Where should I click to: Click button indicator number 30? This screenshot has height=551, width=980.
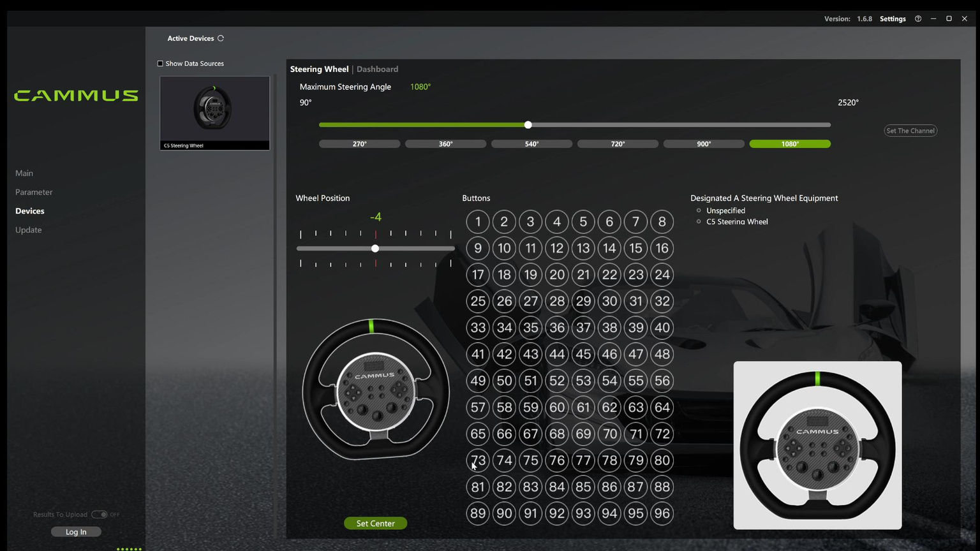tap(610, 301)
